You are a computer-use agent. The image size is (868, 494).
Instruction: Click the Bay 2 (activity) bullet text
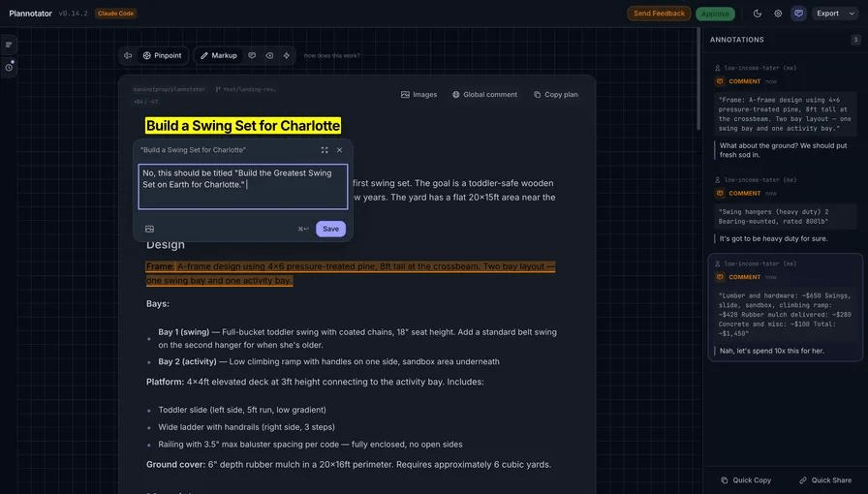(x=328, y=361)
